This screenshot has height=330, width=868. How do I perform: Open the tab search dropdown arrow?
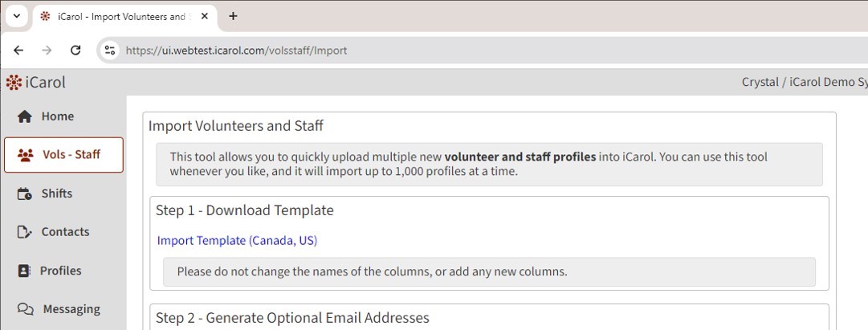[x=16, y=16]
